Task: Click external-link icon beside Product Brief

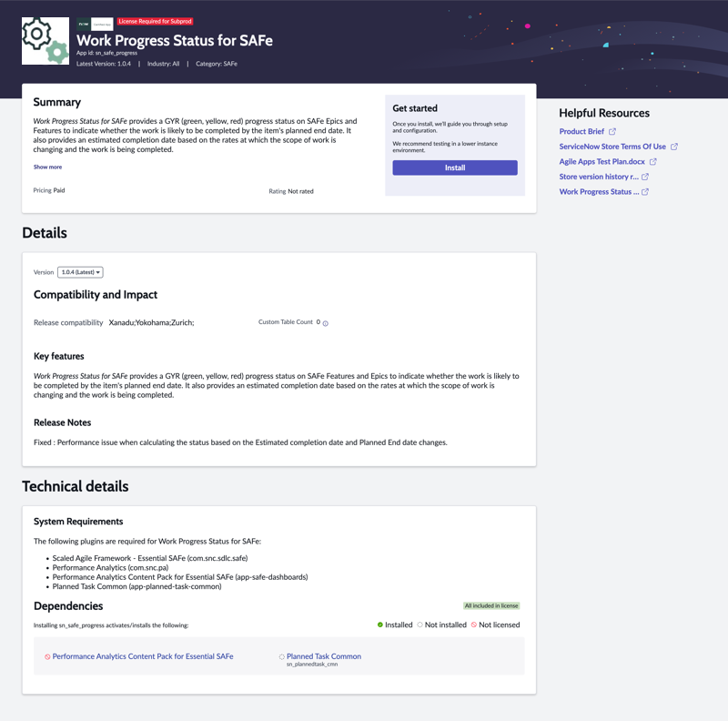Action: (x=612, y=131)
